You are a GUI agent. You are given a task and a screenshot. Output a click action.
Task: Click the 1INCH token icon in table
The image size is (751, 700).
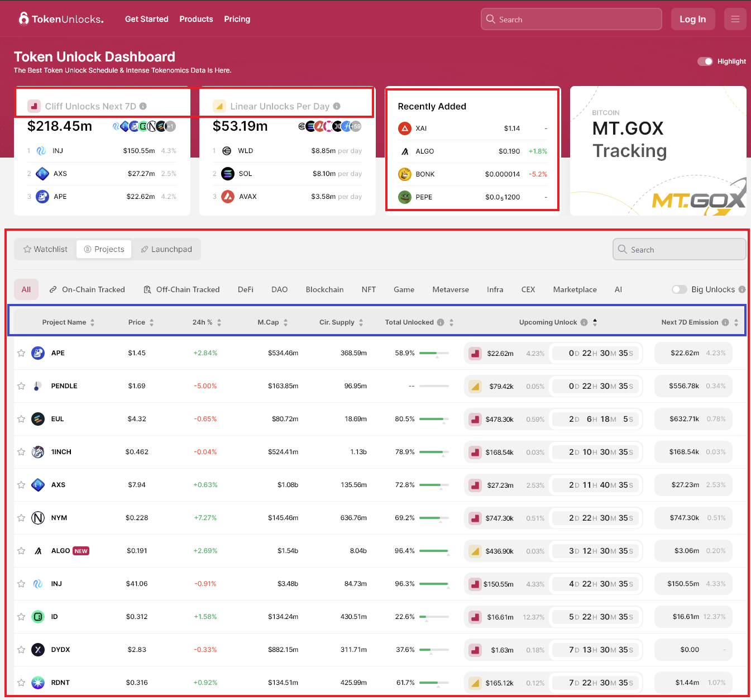(x=38, y=452)
